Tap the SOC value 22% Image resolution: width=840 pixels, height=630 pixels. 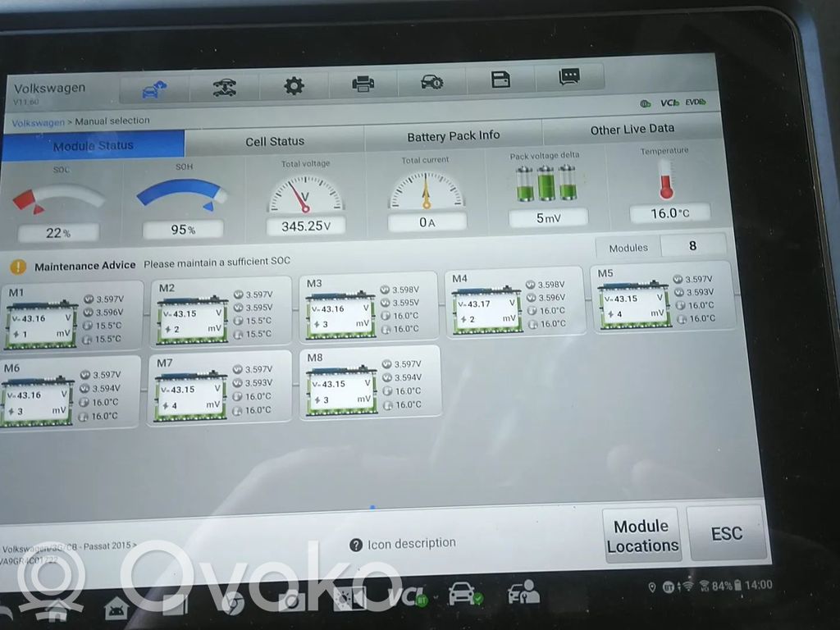coord(58,233)
